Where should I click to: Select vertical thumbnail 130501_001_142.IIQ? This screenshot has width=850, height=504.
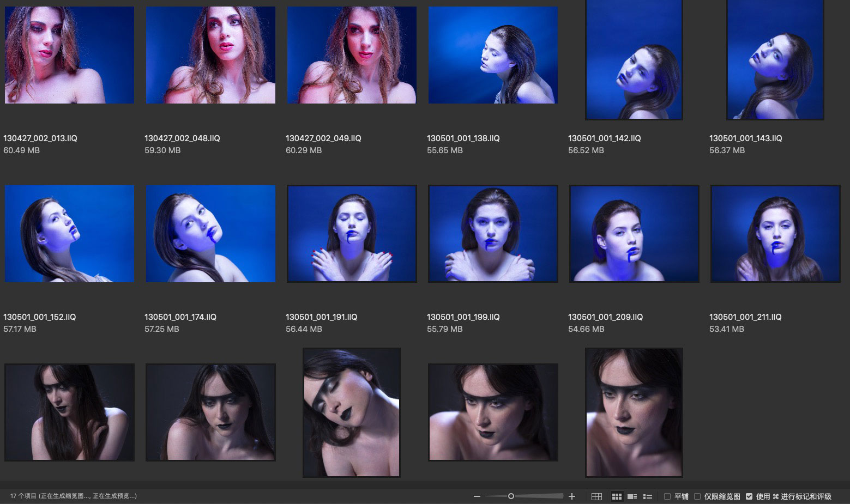634,59
